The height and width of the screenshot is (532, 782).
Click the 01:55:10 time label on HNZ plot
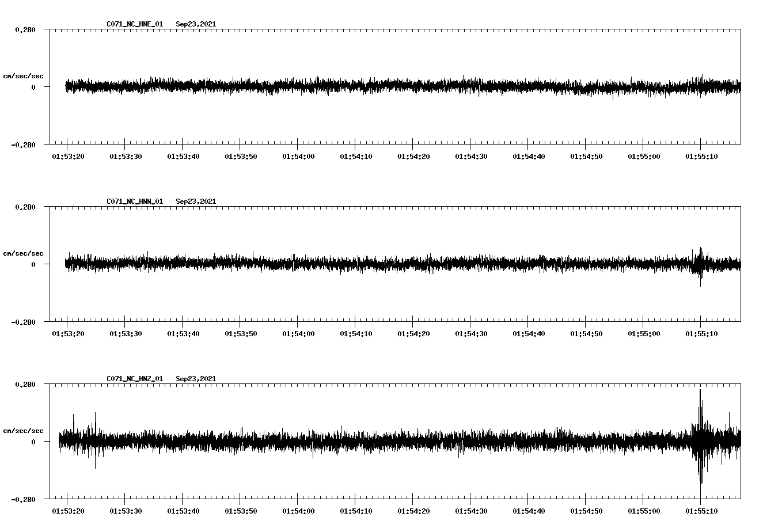point(701,511)
